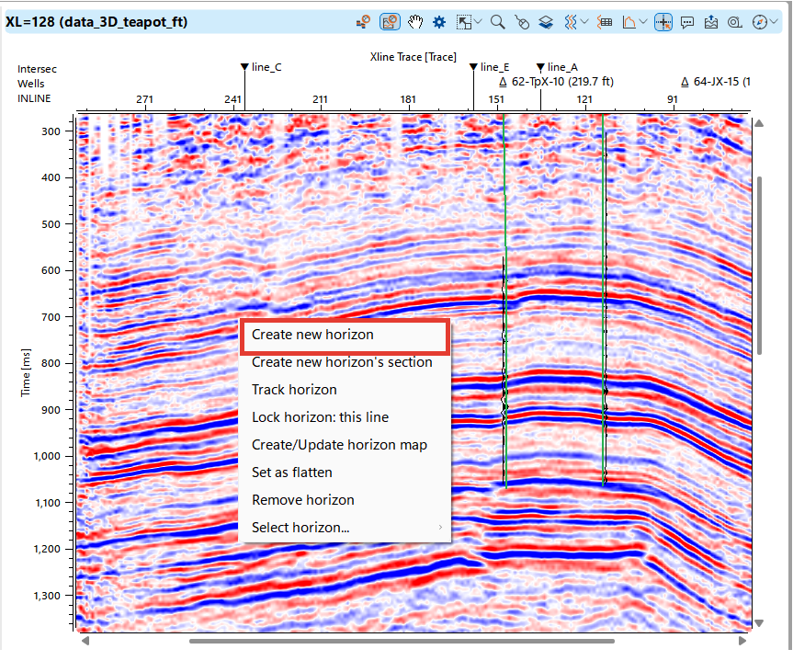Open the layers stack icon
Image resolution: width=793 pixels, height=672 pixels.
coord(545,21)
